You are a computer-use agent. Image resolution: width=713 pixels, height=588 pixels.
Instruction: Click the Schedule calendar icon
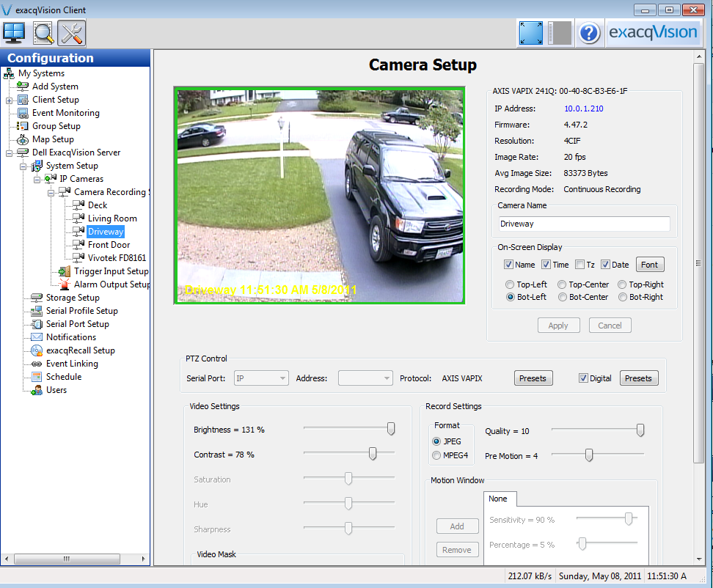[x=37, y=377]
